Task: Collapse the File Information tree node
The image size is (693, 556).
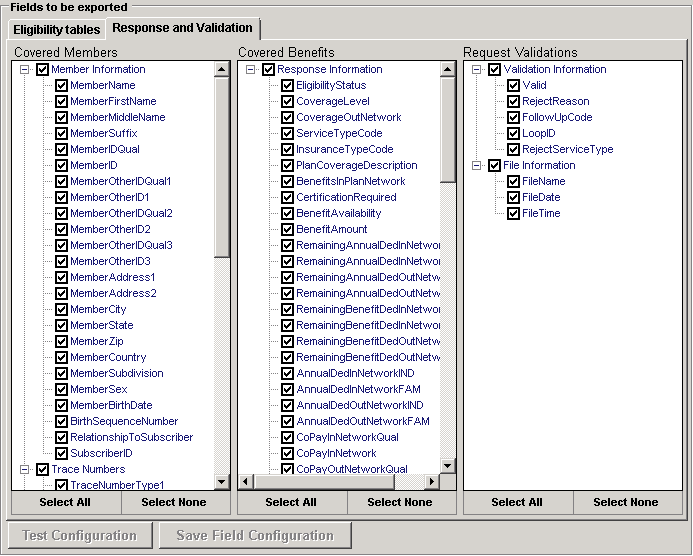Action: click(x=476, y=166)
